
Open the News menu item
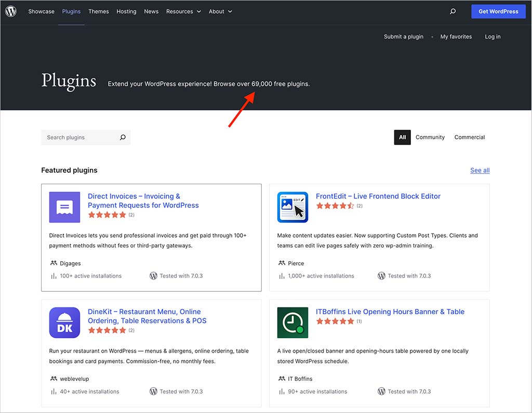point(151,11)
